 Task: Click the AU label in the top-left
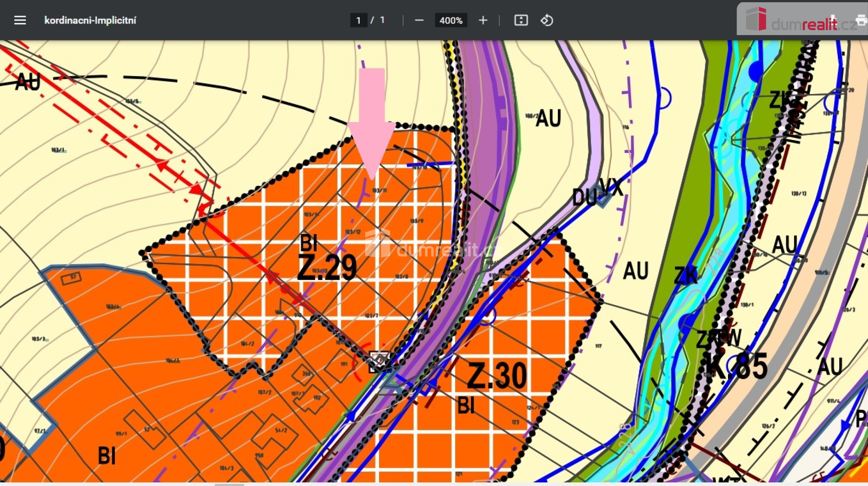[27, 82]
